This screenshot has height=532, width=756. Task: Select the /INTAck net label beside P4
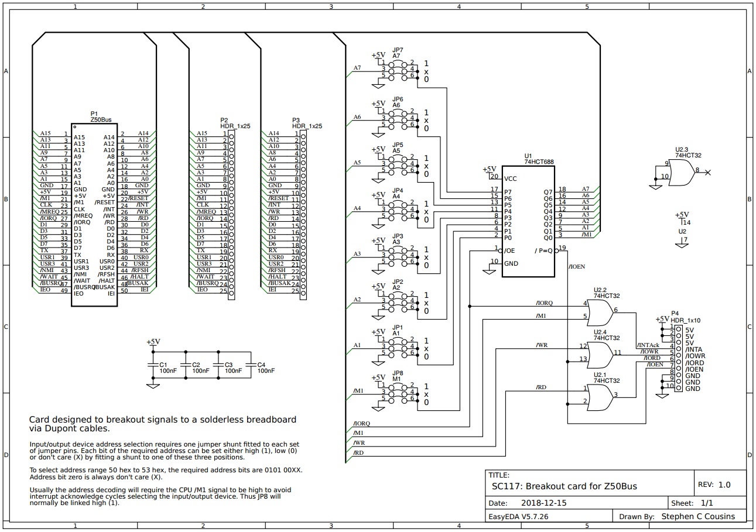647,345
